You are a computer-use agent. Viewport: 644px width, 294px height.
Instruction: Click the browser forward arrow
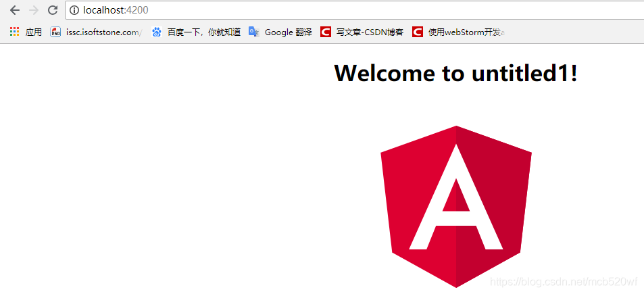click(x=34, y=10)
